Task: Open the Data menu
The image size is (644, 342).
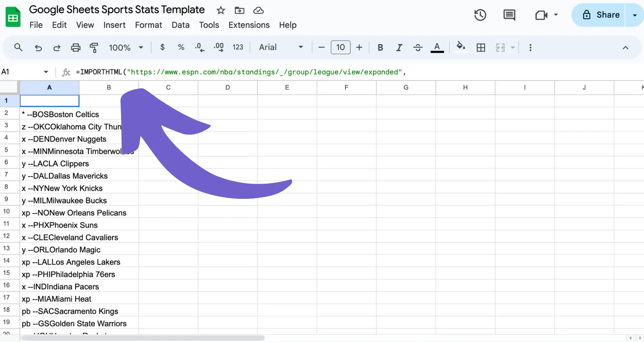Action: pos(180,25)
